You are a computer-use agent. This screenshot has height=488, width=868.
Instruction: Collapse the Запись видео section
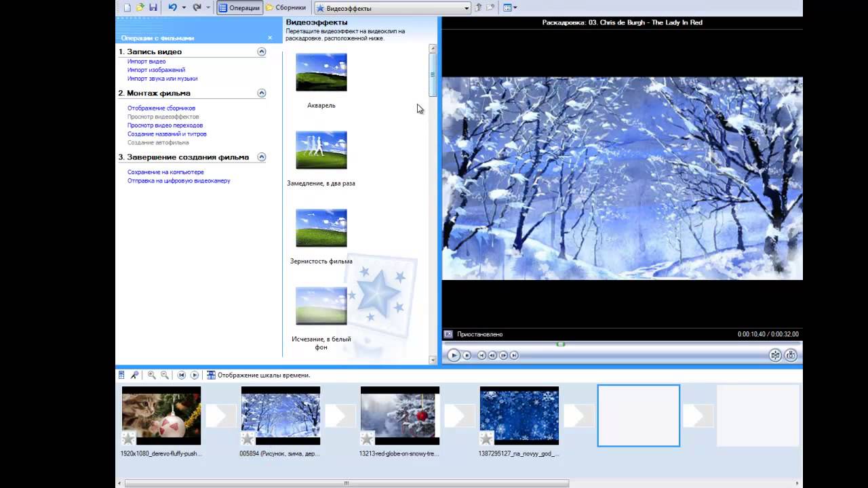pyautogui.click(x=262, y=52)
